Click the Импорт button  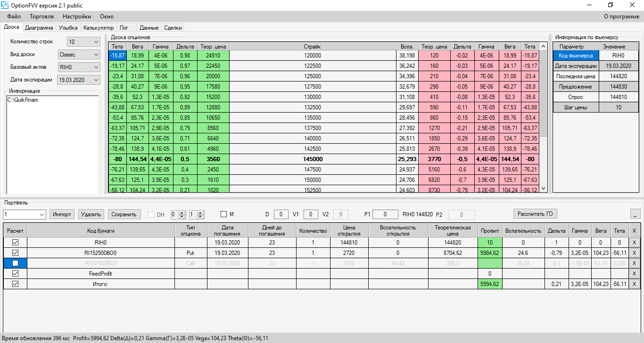(x=62, y=214)
